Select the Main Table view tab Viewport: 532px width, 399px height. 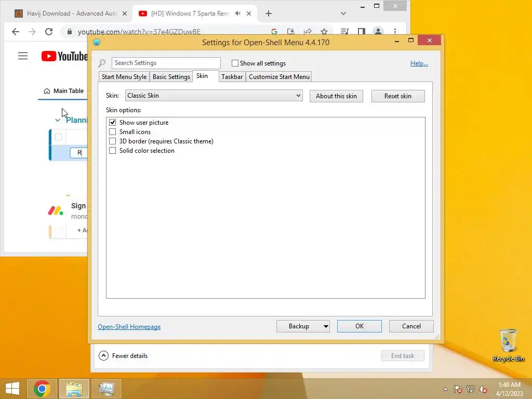click(x=63, y=91)
